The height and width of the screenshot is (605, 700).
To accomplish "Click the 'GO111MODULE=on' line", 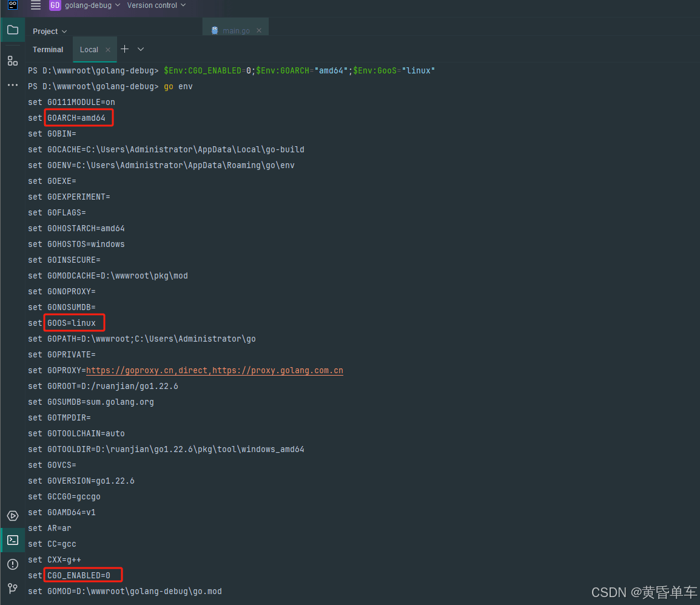I will tap(72, 102).
